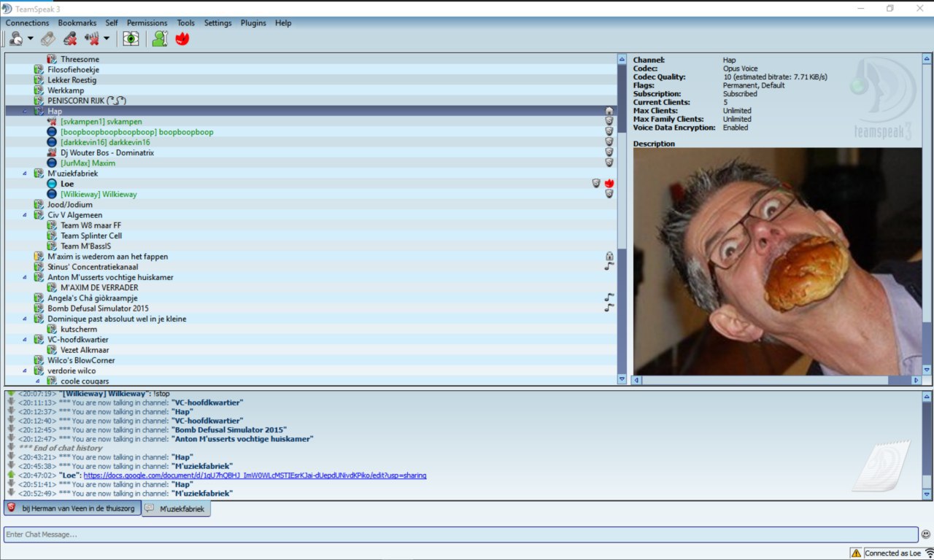The image size is (934, 560).
Task: Collapse the Civ V Algemeen channel
Action: click(26, 215)
